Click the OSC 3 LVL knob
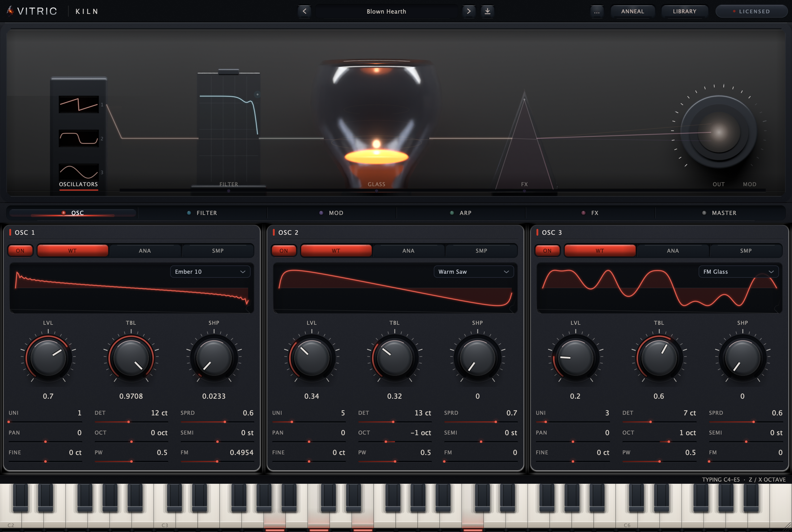The height and width of the screenshot is (532, 792). [x=575, y=358]
